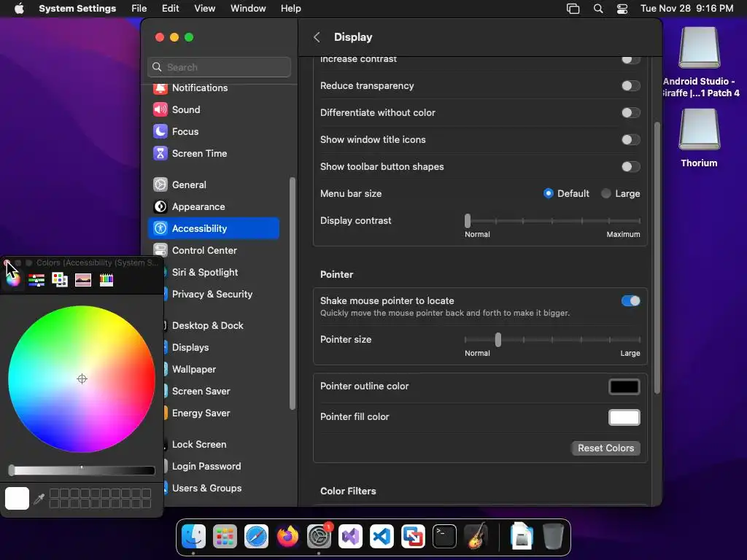
Task: Click the Sound icon in sidebar
Action: [160, 109]
